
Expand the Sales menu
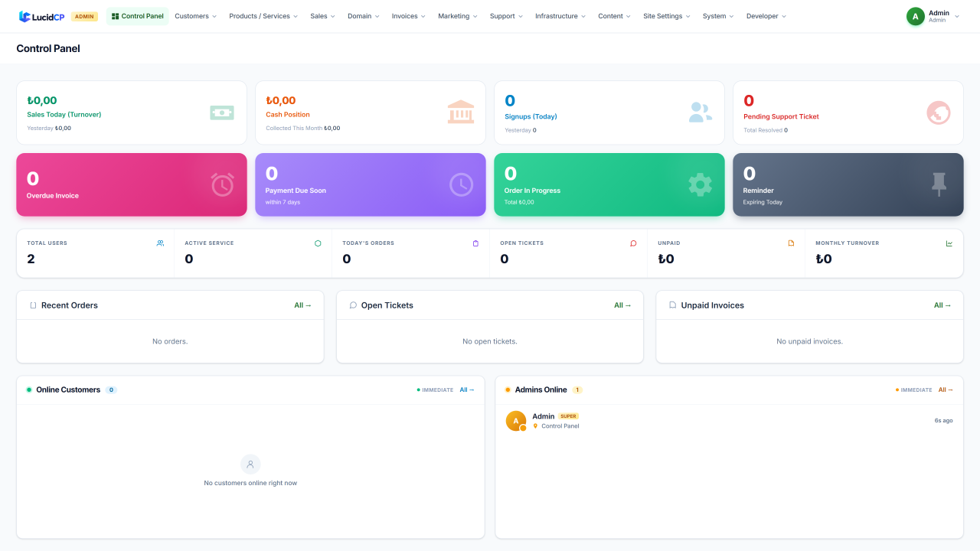[322, 16]
